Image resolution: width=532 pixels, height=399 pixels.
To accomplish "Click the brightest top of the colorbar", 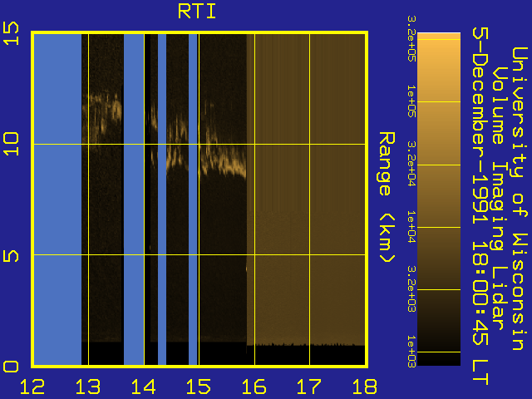I will pos(439,36).
